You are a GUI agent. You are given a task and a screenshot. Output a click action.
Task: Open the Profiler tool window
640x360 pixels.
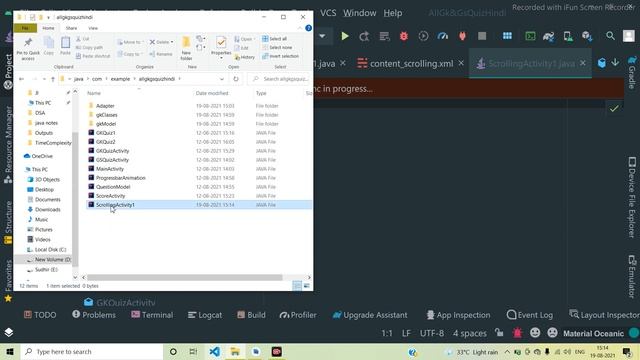tap(298, 315)
